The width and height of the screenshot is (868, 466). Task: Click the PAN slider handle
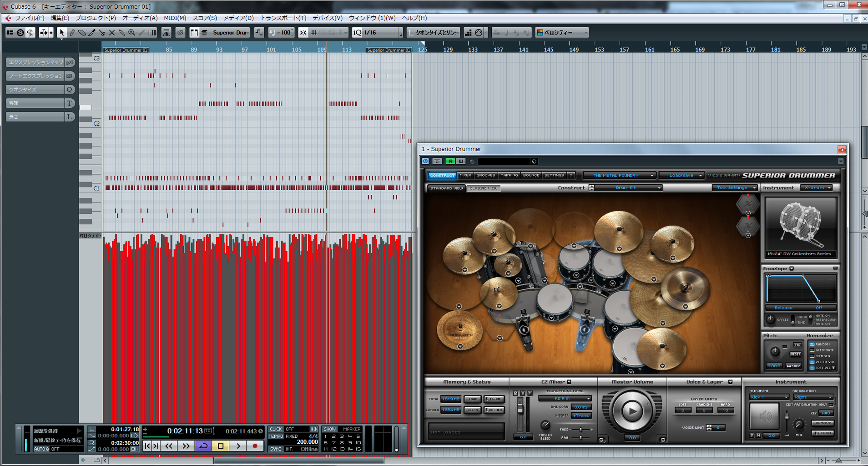(x=580, y=437)
